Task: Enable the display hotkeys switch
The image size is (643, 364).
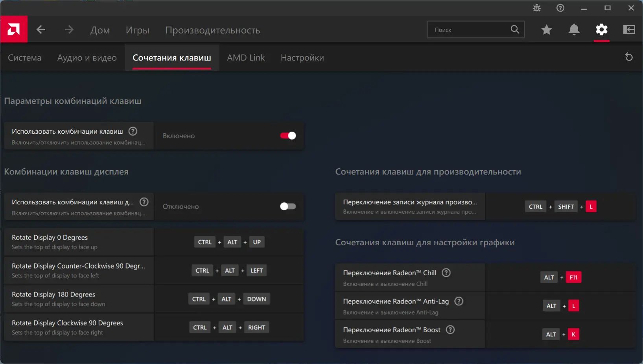Action: pyautogui.click(x=288, y=206)
